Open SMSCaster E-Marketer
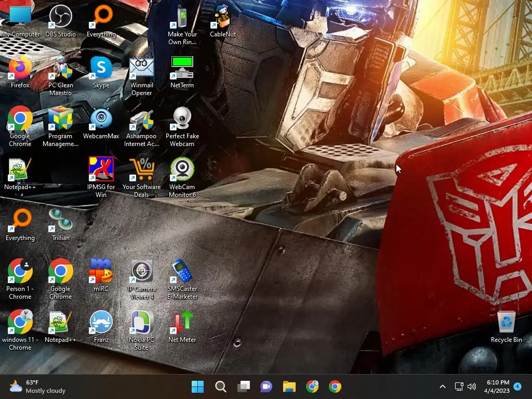 (x=182, y=280)
